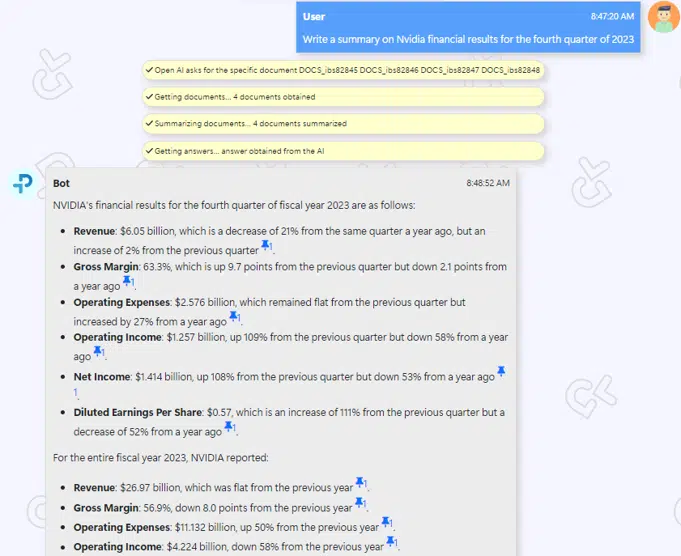Click the 'Gross Margin: 56.9%' text
The width and height of the screenshot is (681, 556).
pos(122,508)
